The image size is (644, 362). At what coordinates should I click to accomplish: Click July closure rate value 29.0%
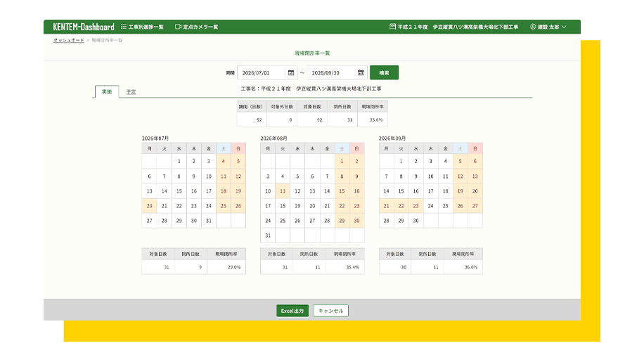[x=234, y=267]
